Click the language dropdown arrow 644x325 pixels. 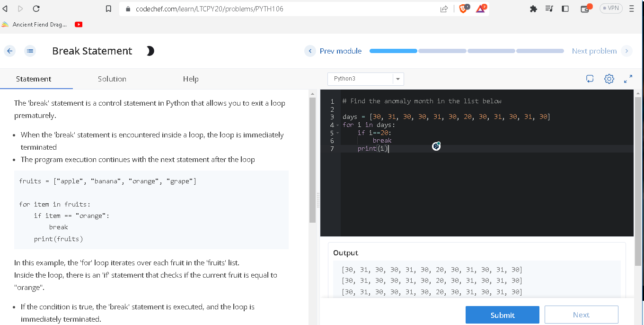coord(398,79)
